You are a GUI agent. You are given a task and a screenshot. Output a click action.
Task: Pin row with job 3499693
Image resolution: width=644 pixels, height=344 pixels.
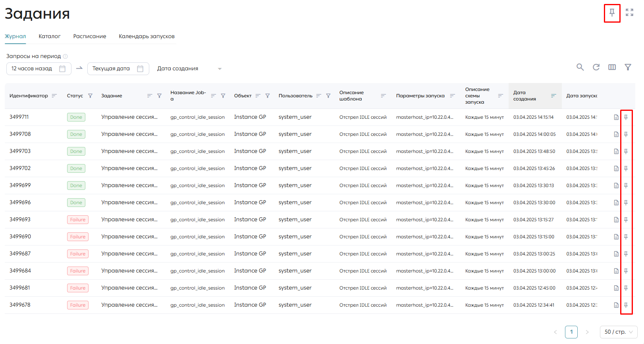pyautogui.click(x=626, y=220)
